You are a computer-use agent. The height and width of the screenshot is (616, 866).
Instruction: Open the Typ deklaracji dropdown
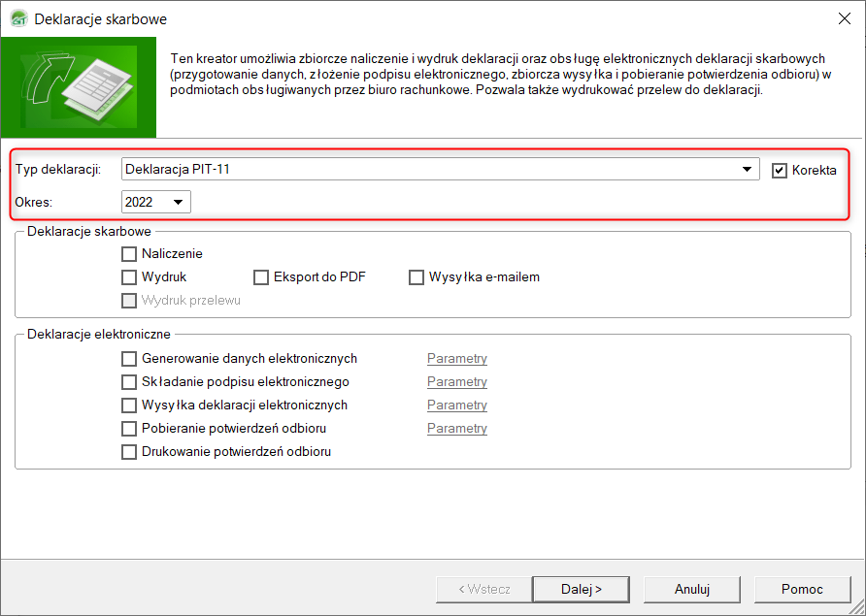(x=747, y=170)
